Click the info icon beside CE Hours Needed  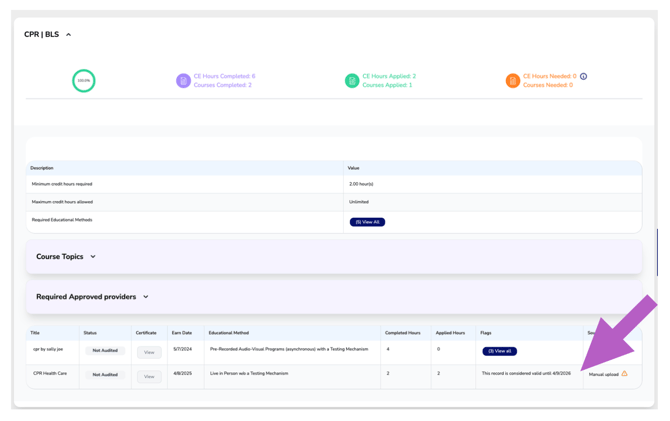point(584,76)
